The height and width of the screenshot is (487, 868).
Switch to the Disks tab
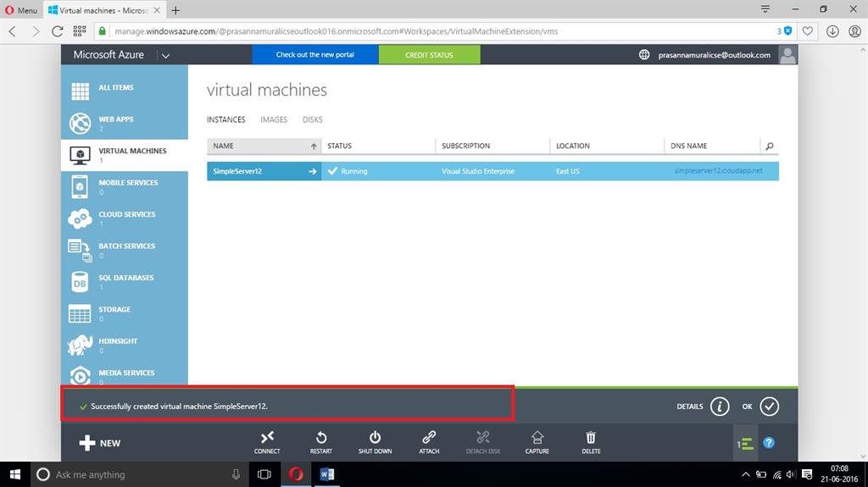(312, 119)
